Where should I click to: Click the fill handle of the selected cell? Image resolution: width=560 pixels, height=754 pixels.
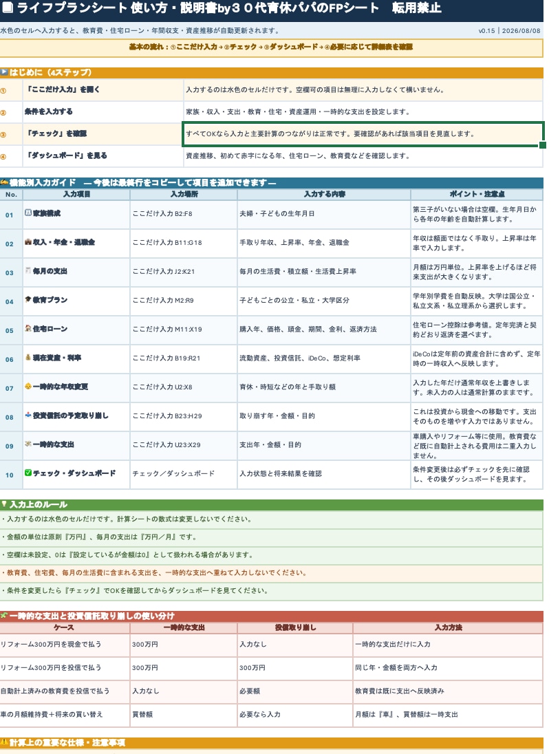click(x=543, y=145)
